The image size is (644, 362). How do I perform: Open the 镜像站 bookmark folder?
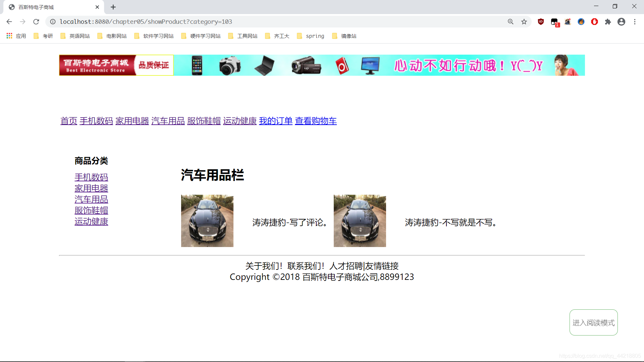[344, 36]
